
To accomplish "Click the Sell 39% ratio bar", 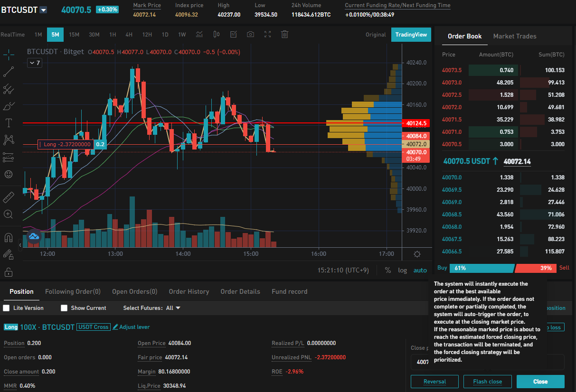I will click(x=536, y=268).
